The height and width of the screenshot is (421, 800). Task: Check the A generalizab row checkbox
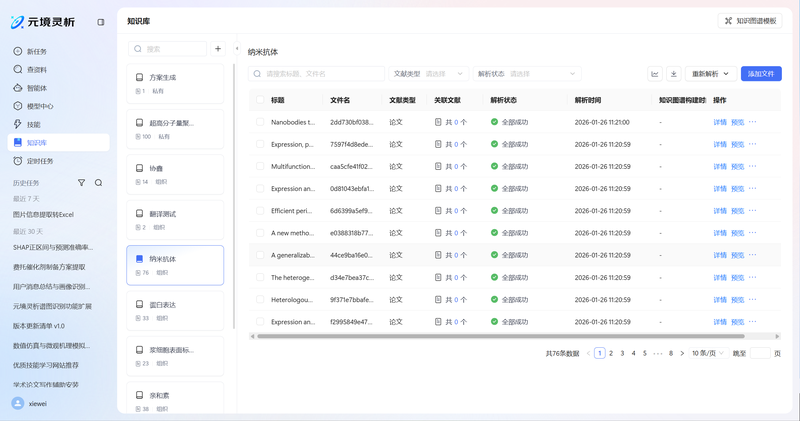pyautogui.click(x=260, y=255)
